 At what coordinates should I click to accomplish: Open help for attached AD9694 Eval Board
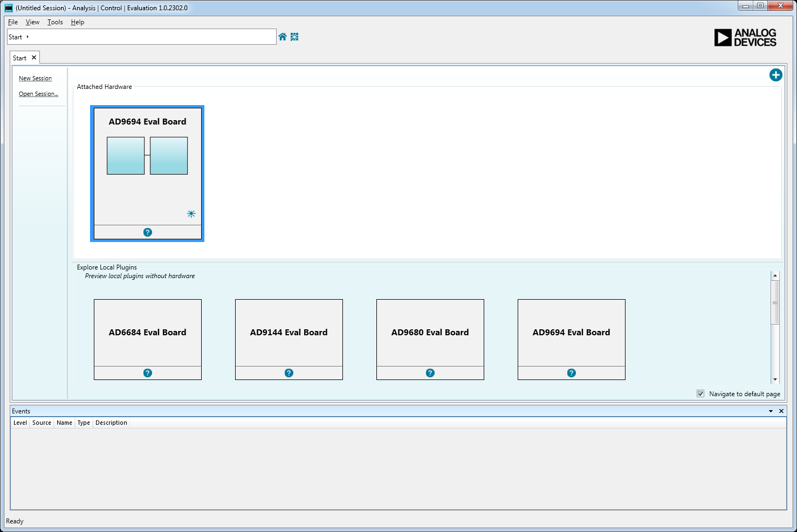148,232
